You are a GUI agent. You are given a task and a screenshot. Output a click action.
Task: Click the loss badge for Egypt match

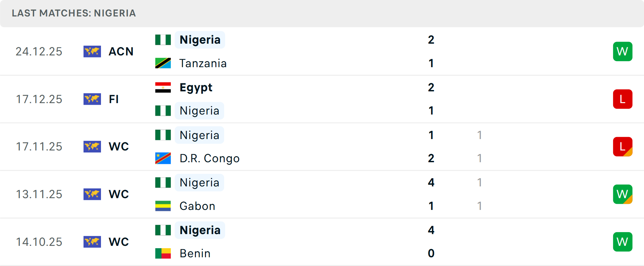(623, 99)
